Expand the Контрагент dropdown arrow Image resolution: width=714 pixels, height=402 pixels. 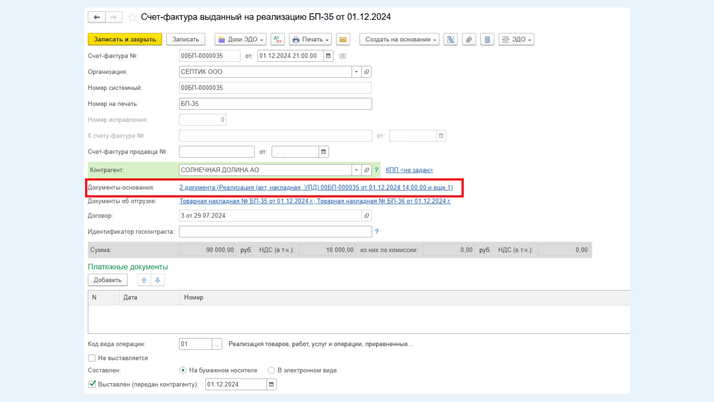click(x=356, y=170)
